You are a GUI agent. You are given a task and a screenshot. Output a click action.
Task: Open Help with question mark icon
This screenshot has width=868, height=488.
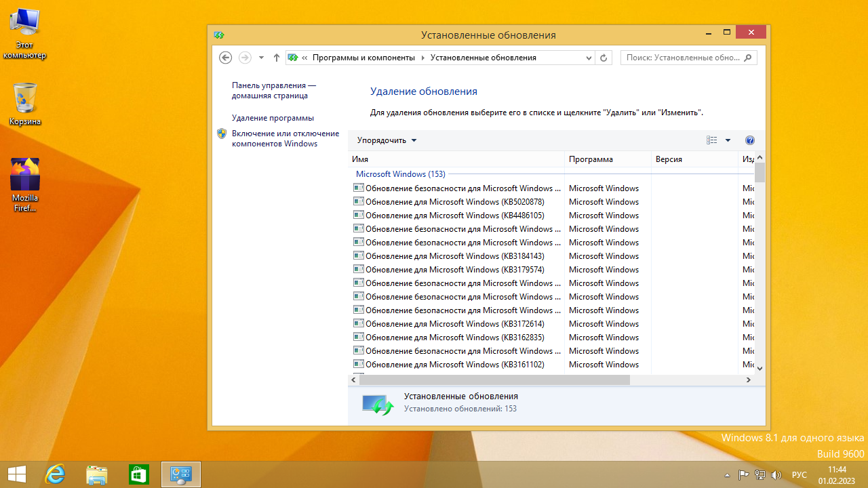749,140
